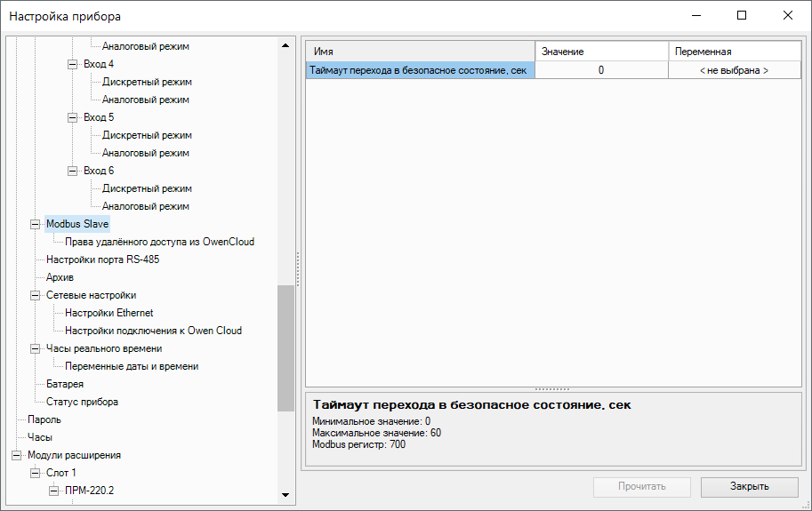The height and width of the screenshot is (511, 812).
Task: Select the Батарея tree item
Action: click(x=65, y=384)
